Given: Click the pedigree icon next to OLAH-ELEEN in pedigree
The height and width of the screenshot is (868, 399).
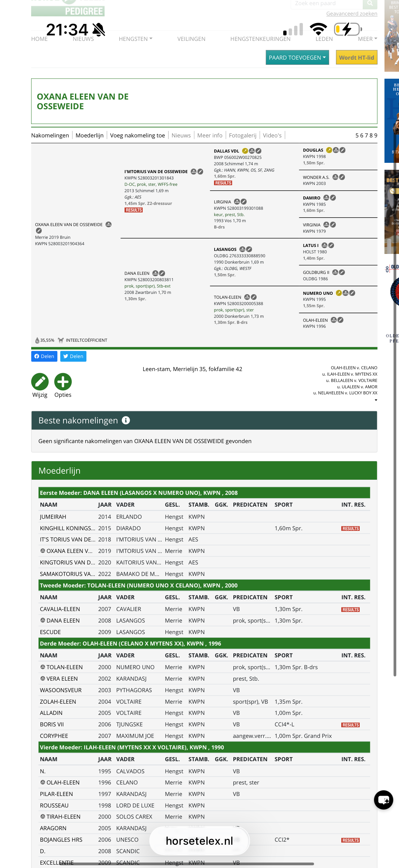Looking at the screenshot, I should 334,320.
